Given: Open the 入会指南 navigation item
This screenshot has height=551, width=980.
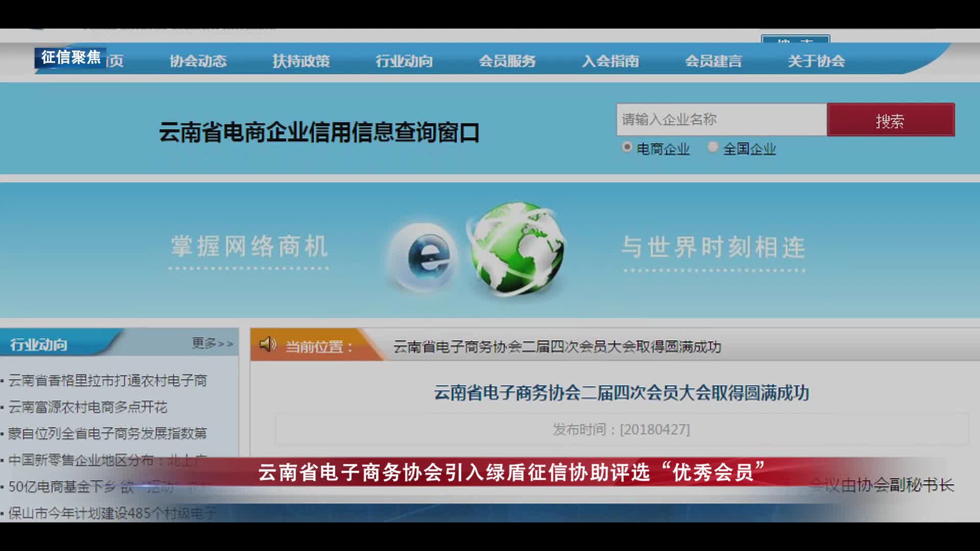Looking at the screenshot, I should coord(611,61).
